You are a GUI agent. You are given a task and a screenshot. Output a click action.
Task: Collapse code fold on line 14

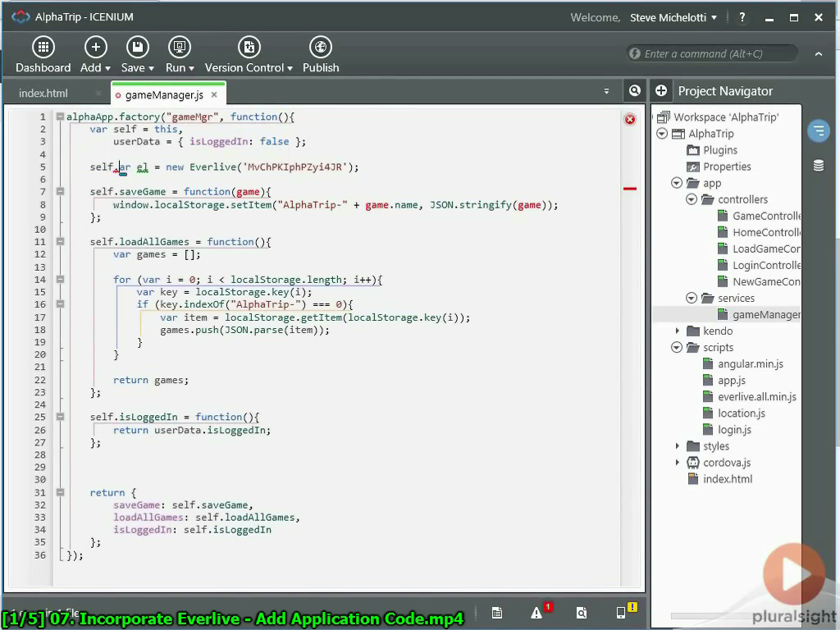tap(60, 279)
